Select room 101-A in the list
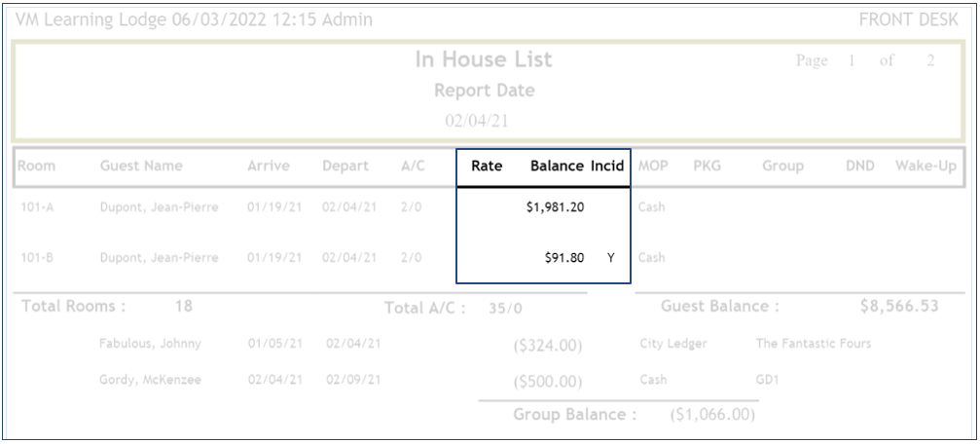Viewport: 980px width, 444px height. [x=37, y=207]
